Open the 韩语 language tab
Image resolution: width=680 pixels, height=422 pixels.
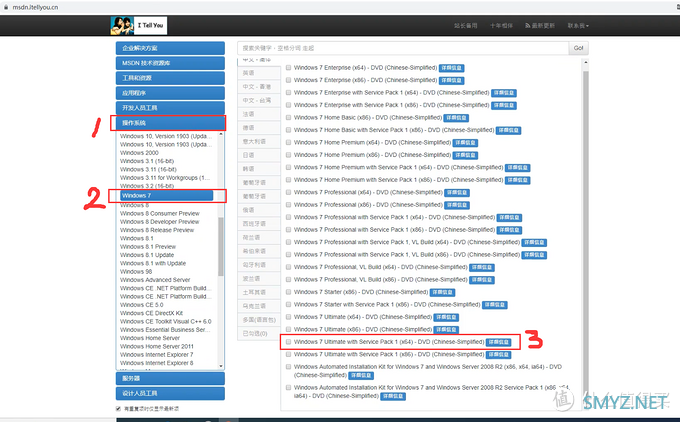[259, 169]
